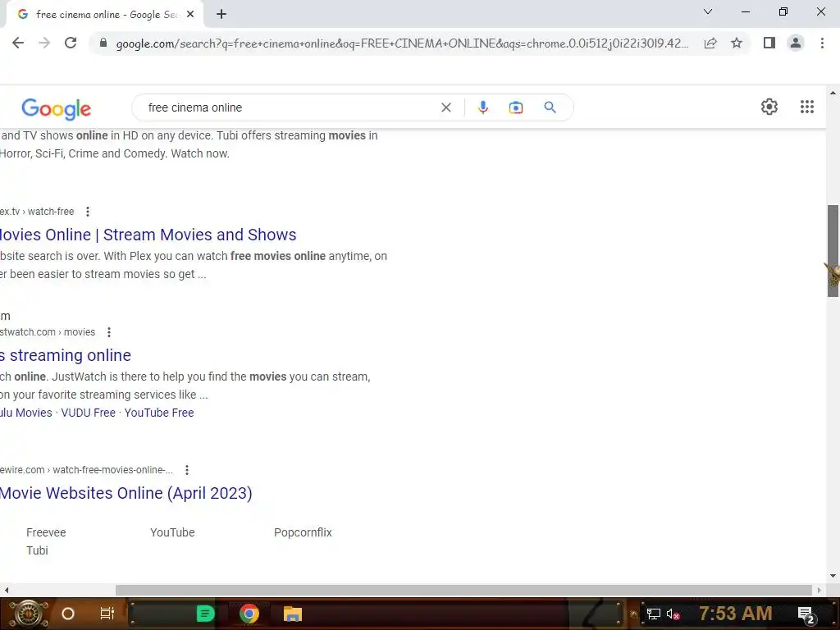Click the address bar URL
The height and width of the screenshot is (630, 840).
(x=402, y=43)
